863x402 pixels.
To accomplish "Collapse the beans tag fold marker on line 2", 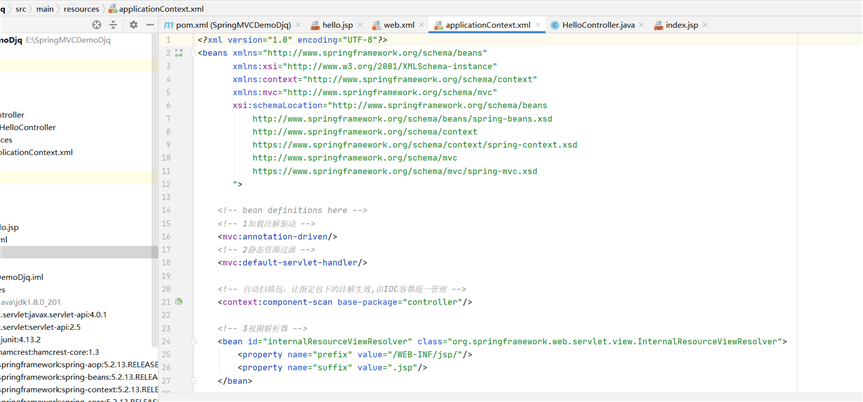I will (193, 53).
